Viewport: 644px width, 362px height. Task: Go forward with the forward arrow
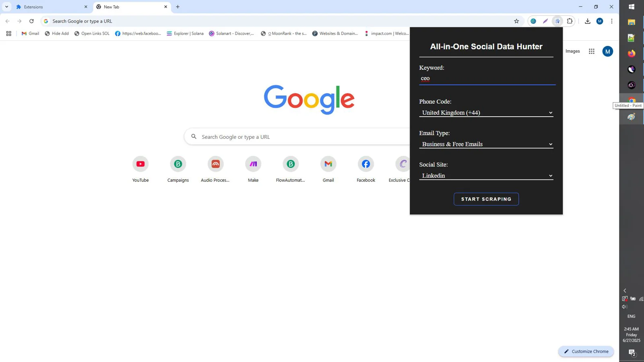pos(19,21)
